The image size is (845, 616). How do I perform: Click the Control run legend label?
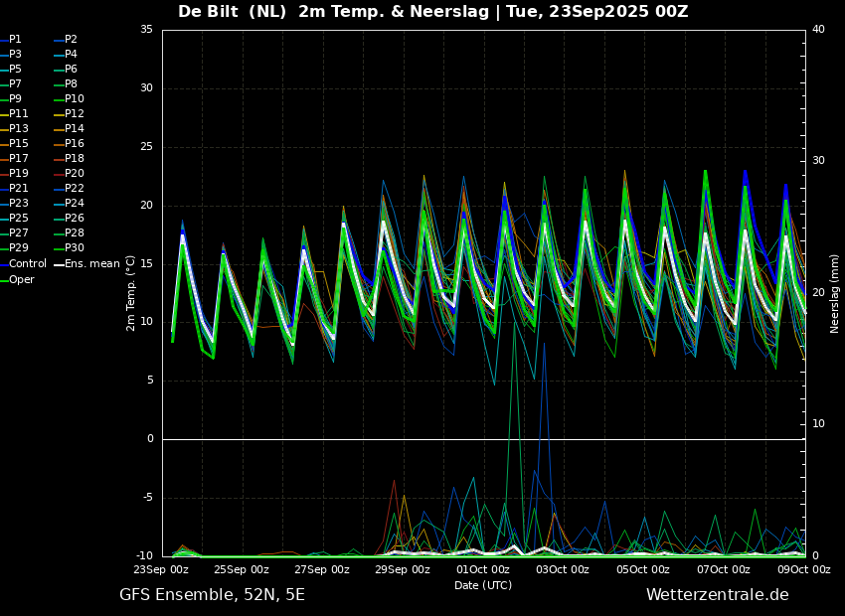[28, 264]
